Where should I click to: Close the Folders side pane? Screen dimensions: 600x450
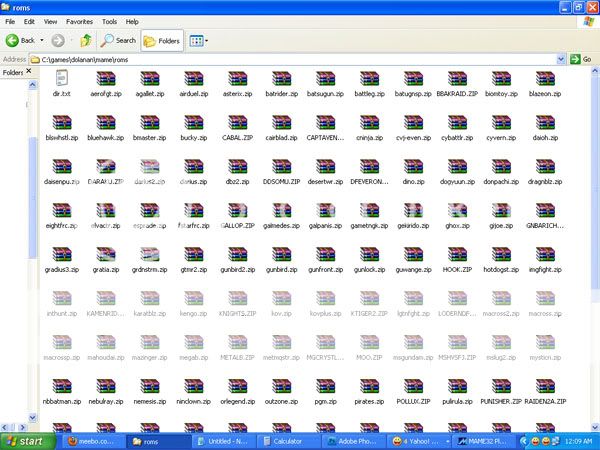28,71
